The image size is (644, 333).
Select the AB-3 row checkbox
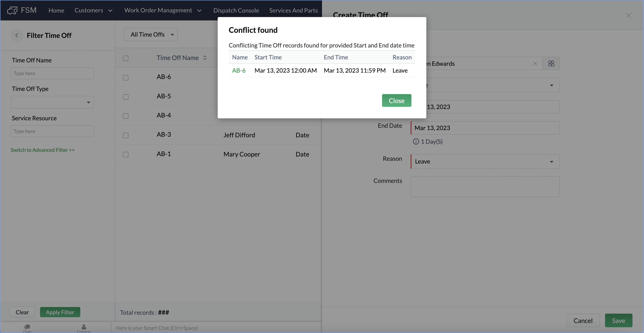(125, 135)
